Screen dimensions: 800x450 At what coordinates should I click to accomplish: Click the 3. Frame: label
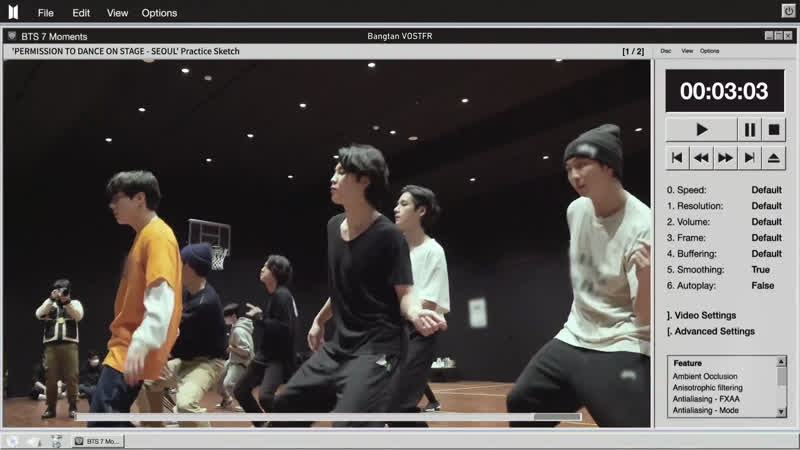(x=686, y=238)
